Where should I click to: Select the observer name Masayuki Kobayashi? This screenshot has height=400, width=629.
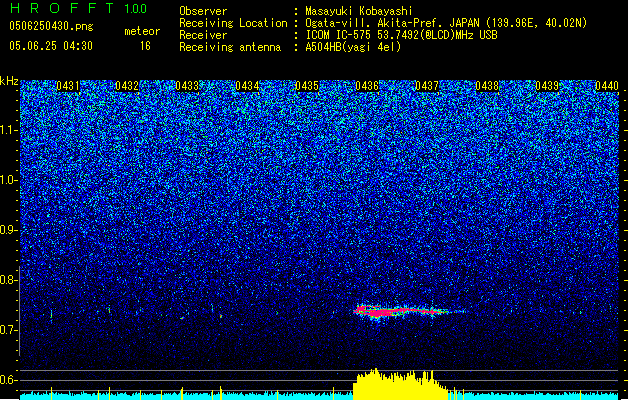click(x=359, y=11)
